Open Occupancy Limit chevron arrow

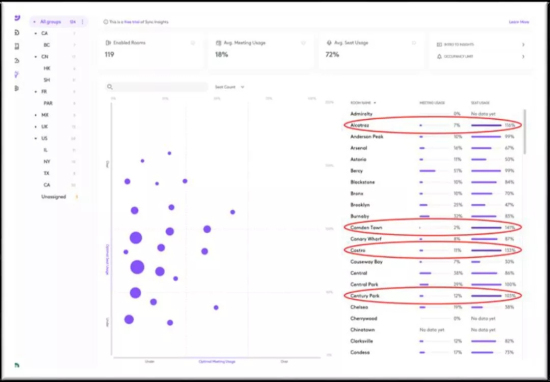coord(523,56)
